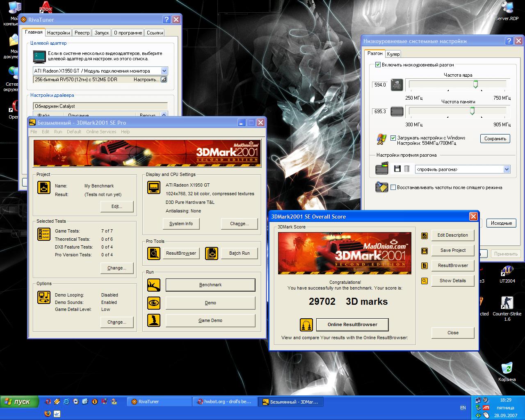Click Change... under Selected Tests
The image size is (525, 420).
pos(117,268)
